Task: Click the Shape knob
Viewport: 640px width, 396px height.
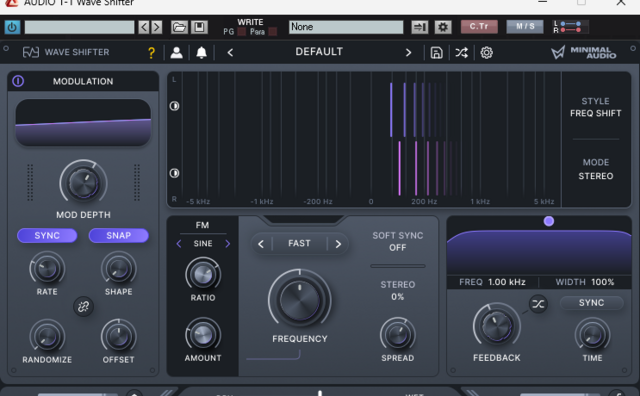Action: 118,269
